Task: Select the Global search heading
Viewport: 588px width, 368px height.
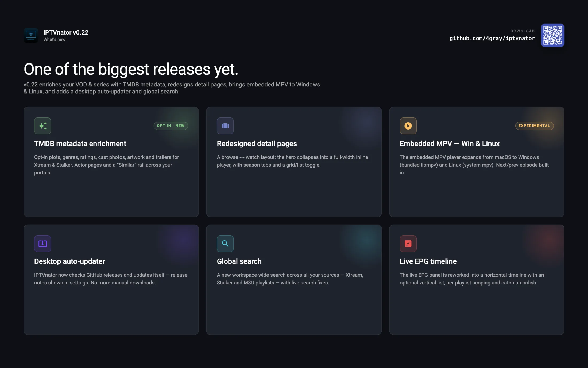Action: click(x=239, y=261)
